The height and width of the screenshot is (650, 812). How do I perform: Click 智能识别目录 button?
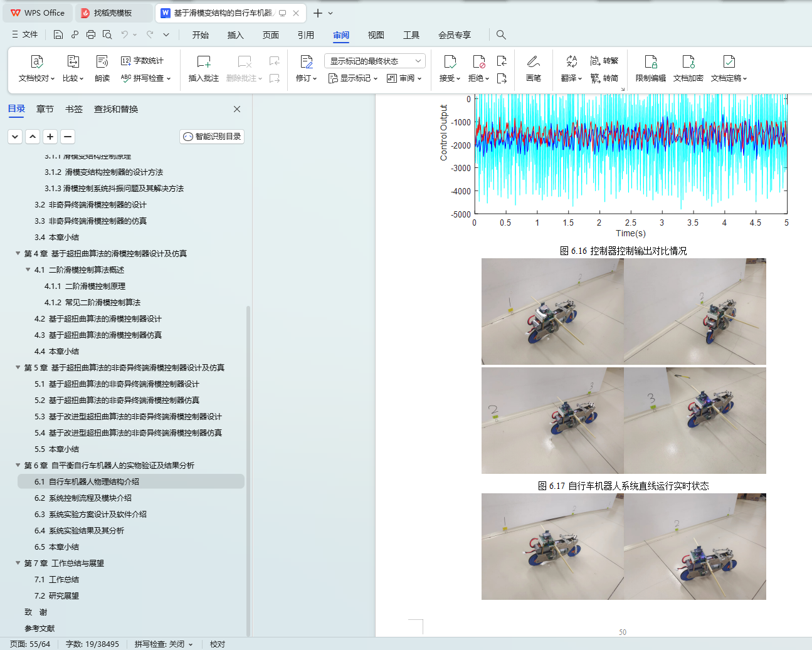point(212,136)
